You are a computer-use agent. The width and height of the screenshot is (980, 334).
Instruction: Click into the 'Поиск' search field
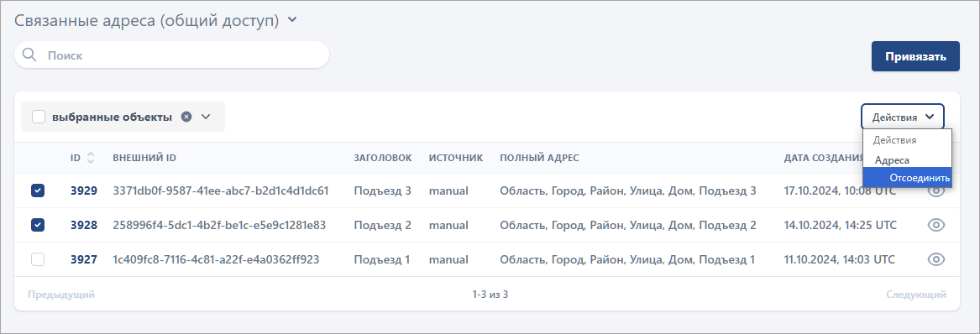click(172, 55)
